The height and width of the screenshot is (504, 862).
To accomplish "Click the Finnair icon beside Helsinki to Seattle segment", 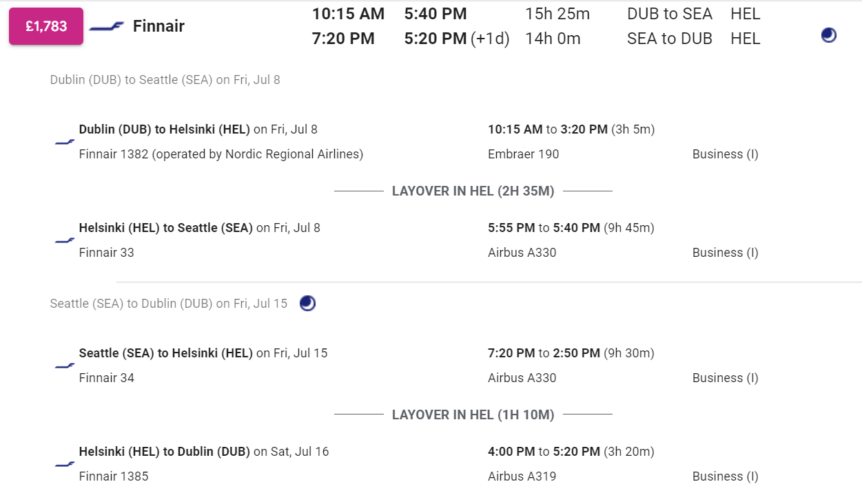I will point(65,240).
